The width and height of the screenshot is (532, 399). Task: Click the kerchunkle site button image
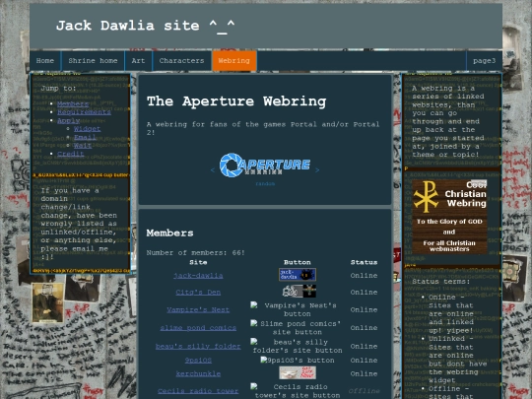point(298,372)
